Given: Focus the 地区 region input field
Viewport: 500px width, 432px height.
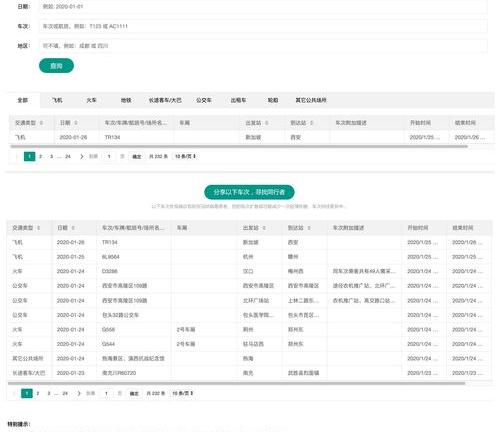Looking at the screenshot, I should tap(263, 46).
